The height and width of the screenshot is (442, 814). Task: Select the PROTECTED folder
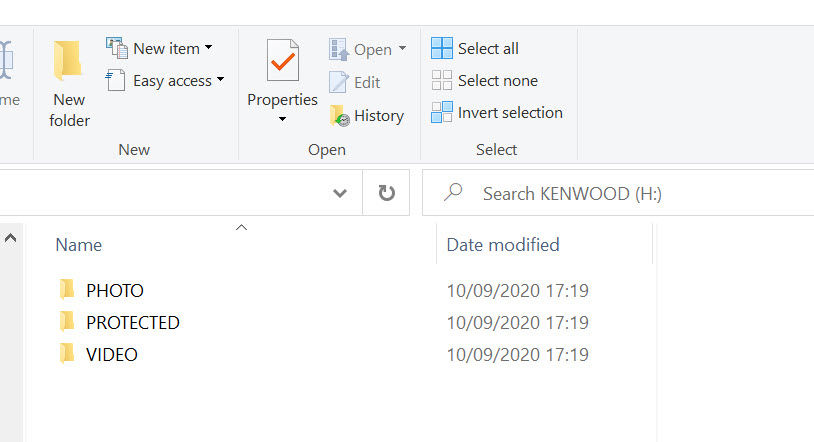[x=132, y=323]
